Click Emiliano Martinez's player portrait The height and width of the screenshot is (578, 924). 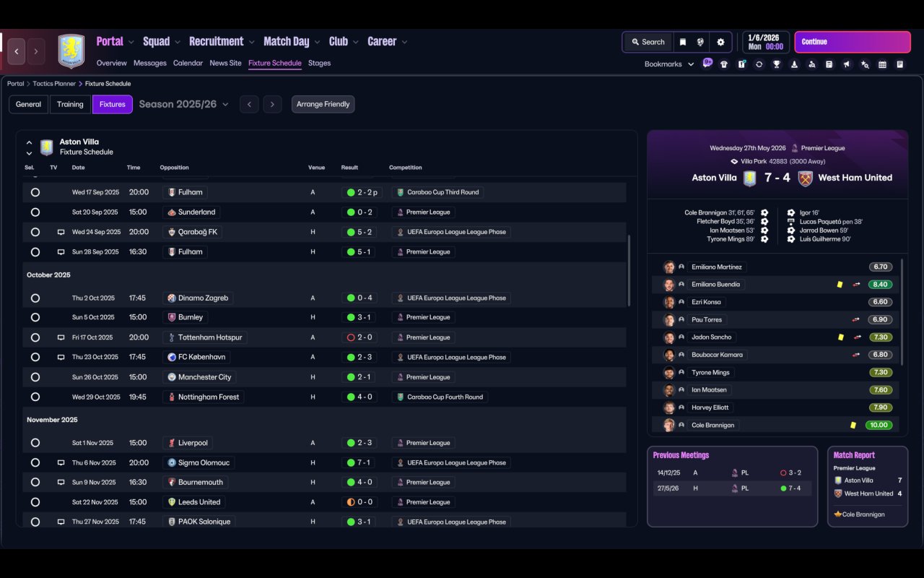(669, 267)
